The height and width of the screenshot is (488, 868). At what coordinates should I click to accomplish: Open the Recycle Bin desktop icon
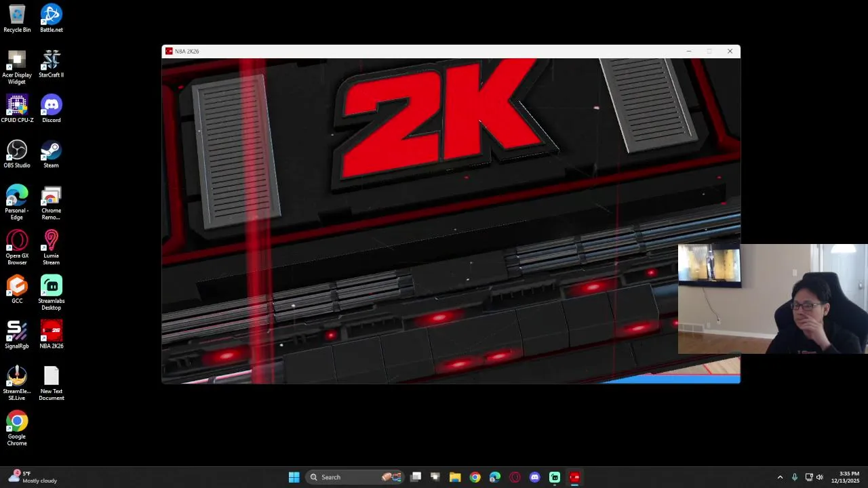17,18
